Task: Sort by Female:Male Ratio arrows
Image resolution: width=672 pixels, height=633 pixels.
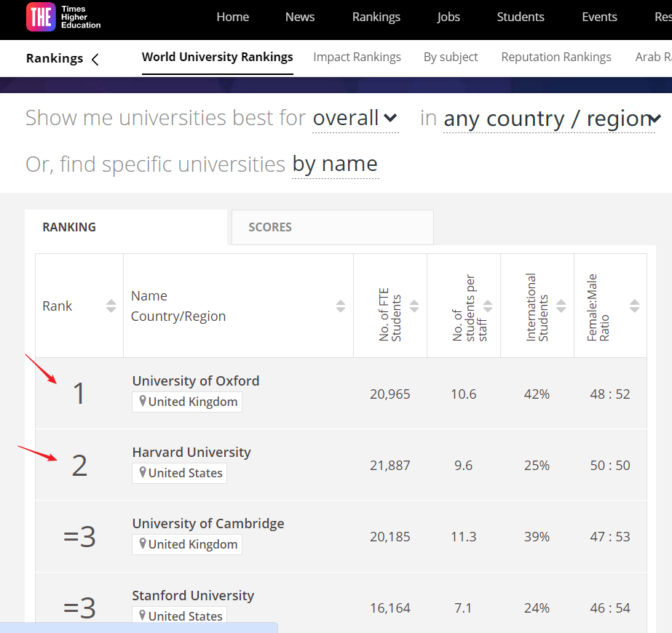Action: pyautogui.click(x=635, y=306)
